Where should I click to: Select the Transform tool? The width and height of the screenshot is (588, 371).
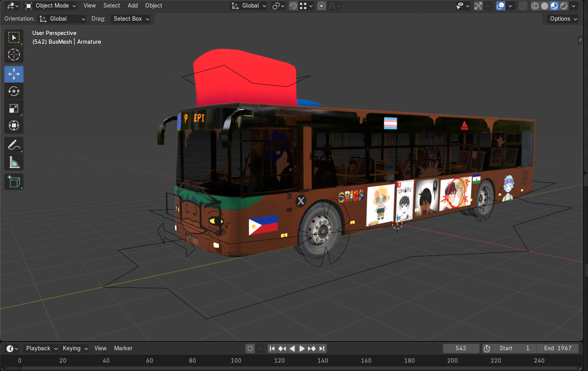[14, 126]
